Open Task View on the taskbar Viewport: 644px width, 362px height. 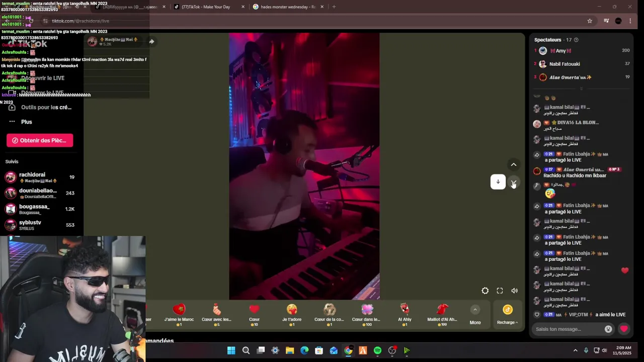pyautogui.click(x=261, y=350)
